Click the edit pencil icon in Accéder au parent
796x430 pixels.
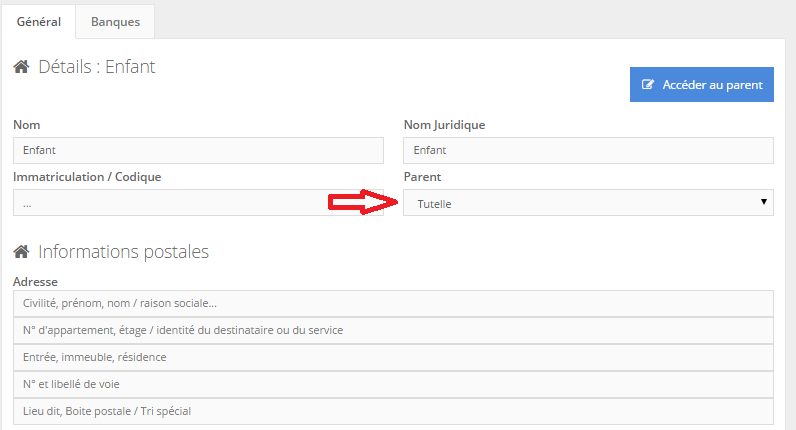point(648,85)
